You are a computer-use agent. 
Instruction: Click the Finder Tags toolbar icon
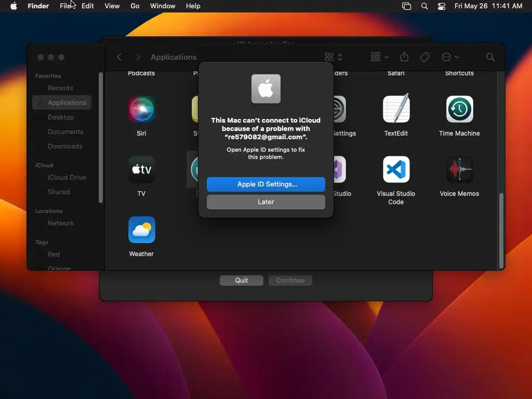click(x=424, y=57)
